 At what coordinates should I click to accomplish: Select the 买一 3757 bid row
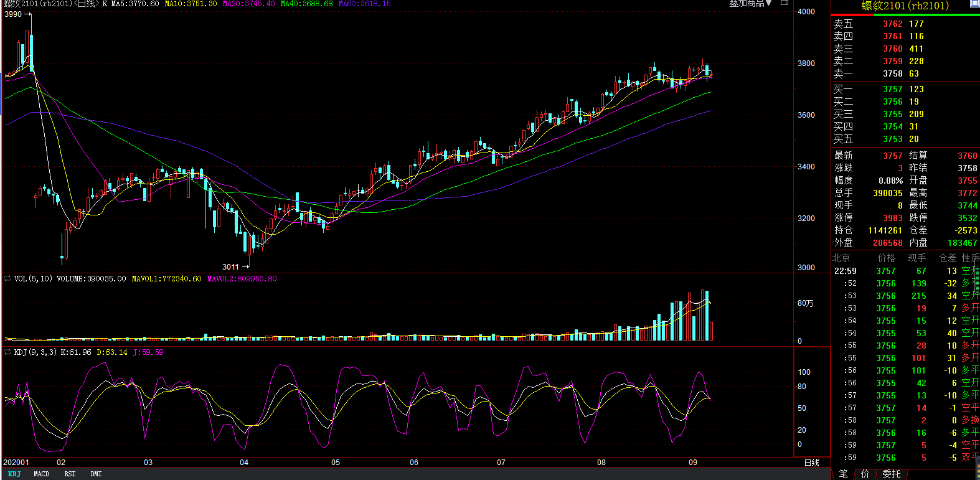[906, 89]
